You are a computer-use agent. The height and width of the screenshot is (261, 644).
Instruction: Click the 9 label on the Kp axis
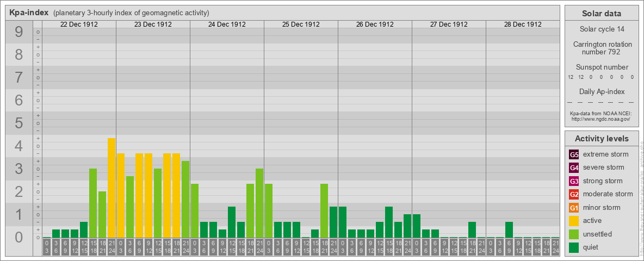click(x=18, y=32)
